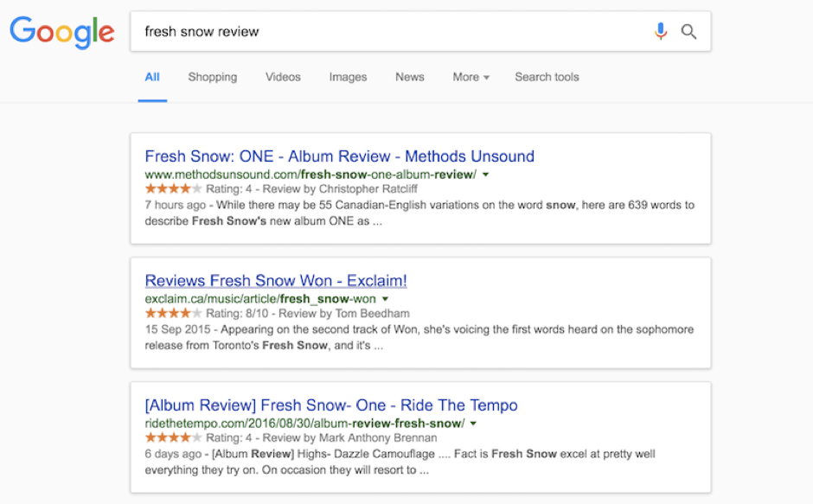Viewport: 813px width, 504px height.
Task: Select the All results tab
Action: coord(152,77)
